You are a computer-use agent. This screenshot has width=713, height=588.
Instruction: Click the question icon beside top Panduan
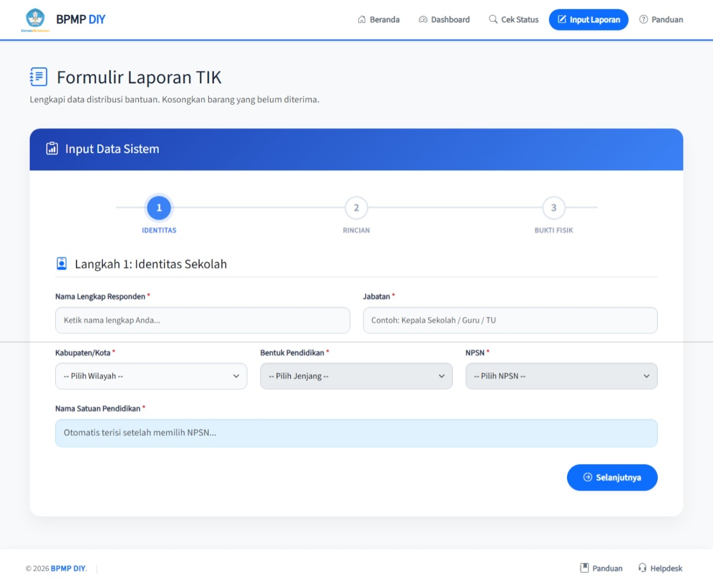point(643,20)
